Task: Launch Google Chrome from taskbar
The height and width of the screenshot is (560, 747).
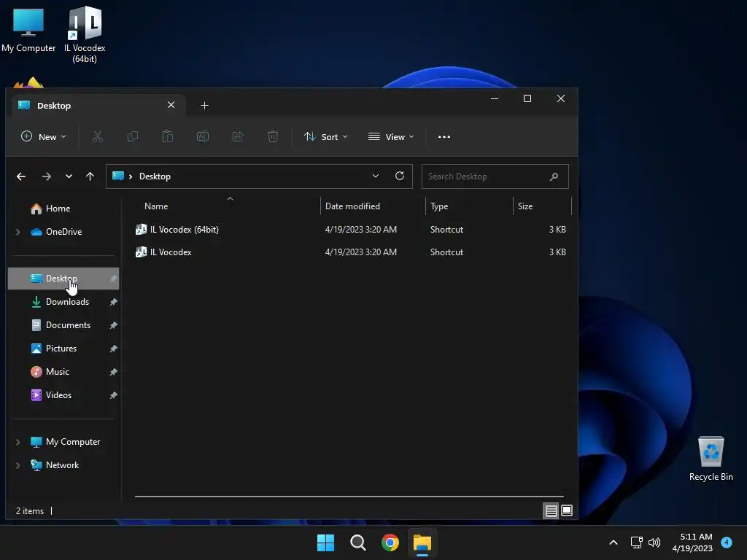Action: [390, 542]
